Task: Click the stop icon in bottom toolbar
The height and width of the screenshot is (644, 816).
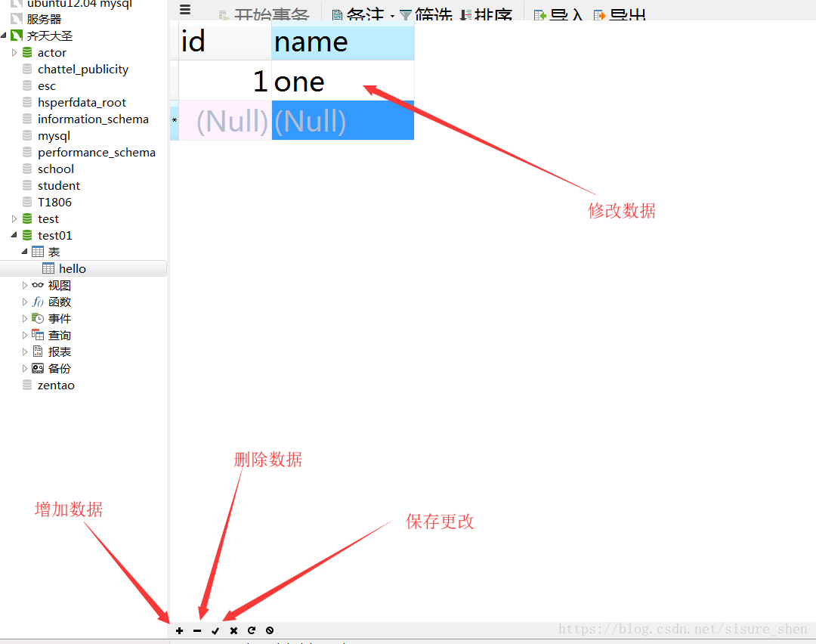Action: point(270,630)
